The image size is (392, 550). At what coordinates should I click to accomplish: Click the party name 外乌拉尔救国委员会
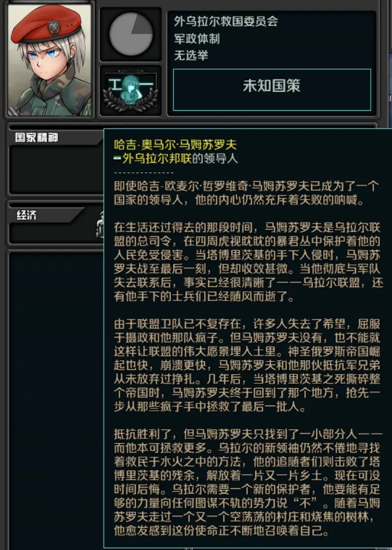tap(226, 21)
